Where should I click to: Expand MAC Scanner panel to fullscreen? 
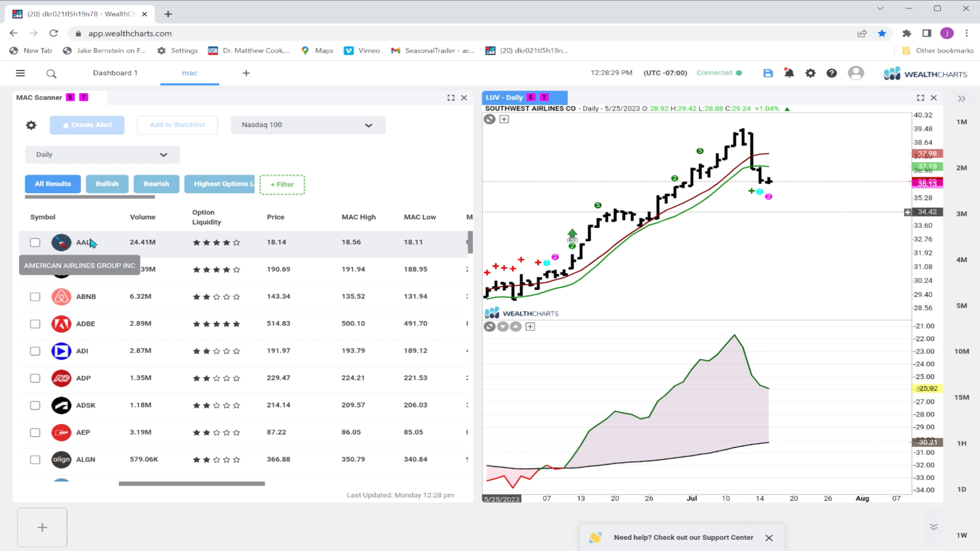451,97
